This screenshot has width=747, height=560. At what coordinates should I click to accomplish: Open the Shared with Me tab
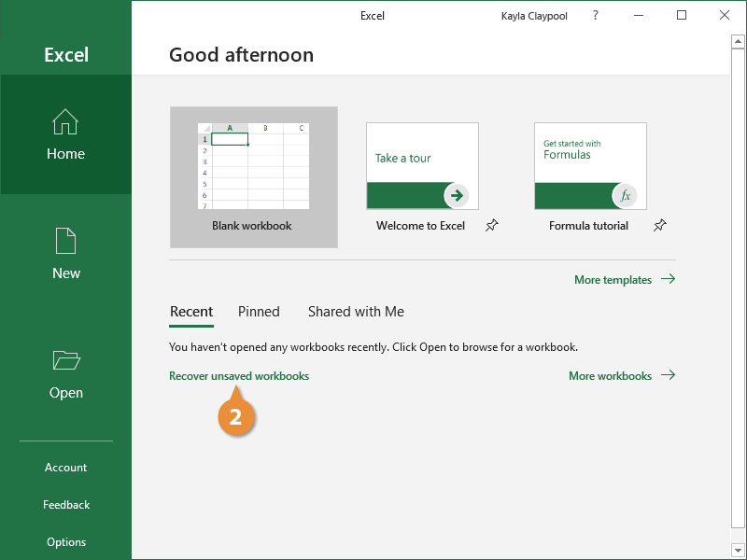(x=355, y=312)
